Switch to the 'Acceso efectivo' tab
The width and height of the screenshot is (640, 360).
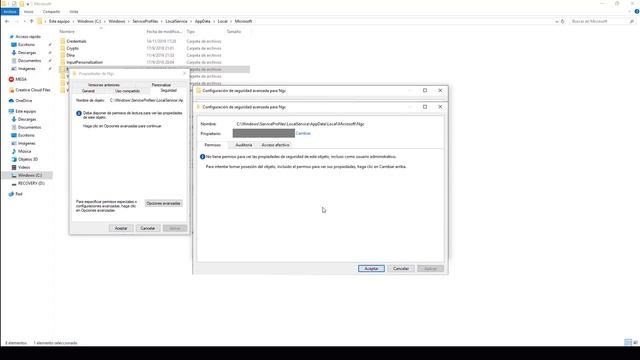tap(276, 145)
